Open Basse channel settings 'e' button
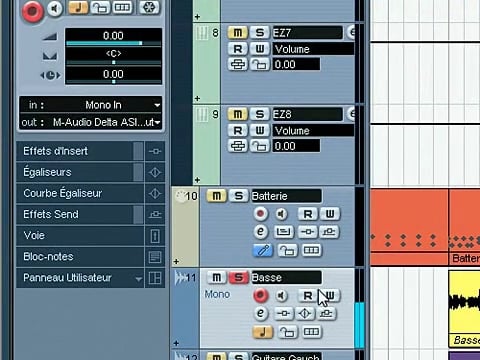Screen dimensions: 480x360 point(261,313)
